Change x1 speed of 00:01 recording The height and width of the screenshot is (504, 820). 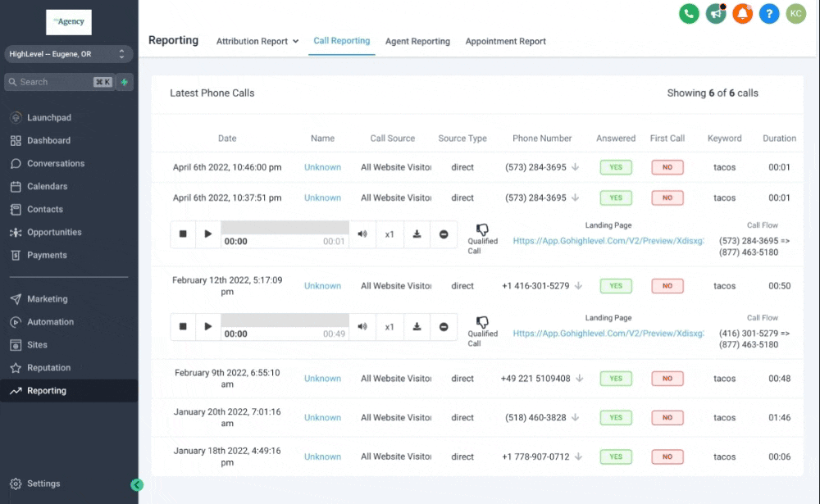click(x=389, y=234)
